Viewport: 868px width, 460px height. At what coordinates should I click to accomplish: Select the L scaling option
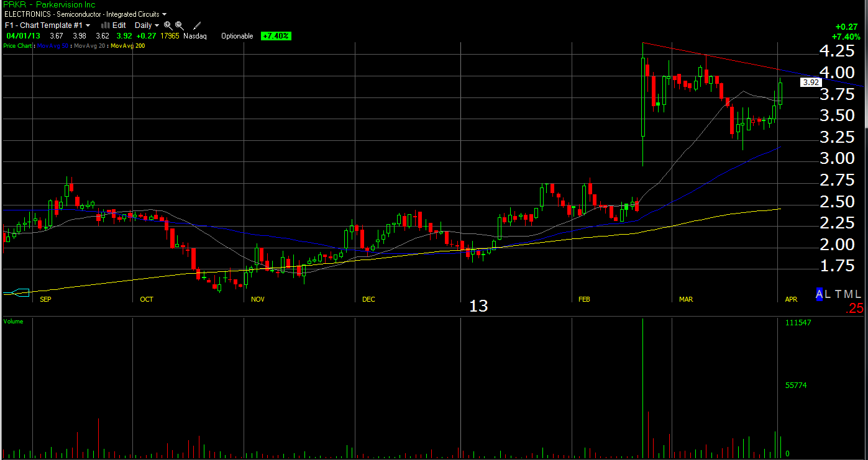click(x=829, y=294)
